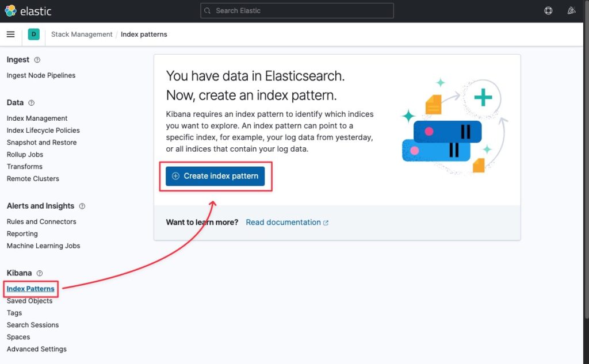Click the Data section help icon
This screenshot has height=364, width=589.
click(32, 102)
